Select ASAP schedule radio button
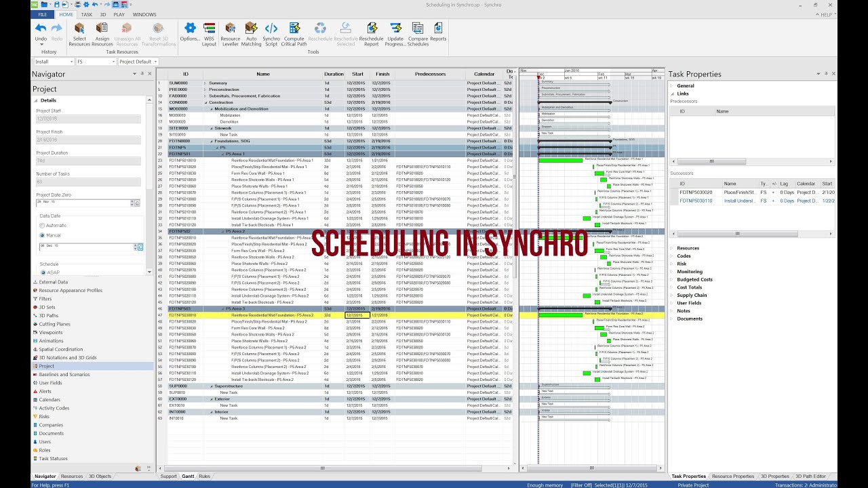The image size is (868, 488). coord(42,272)
